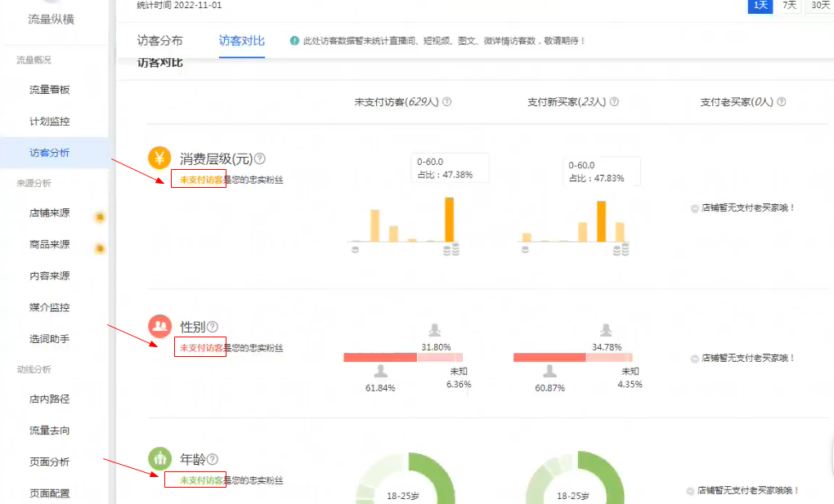Click 未支付访客 link under 性别
This screenshot has height=504, width=834.
tap(201, 348)
